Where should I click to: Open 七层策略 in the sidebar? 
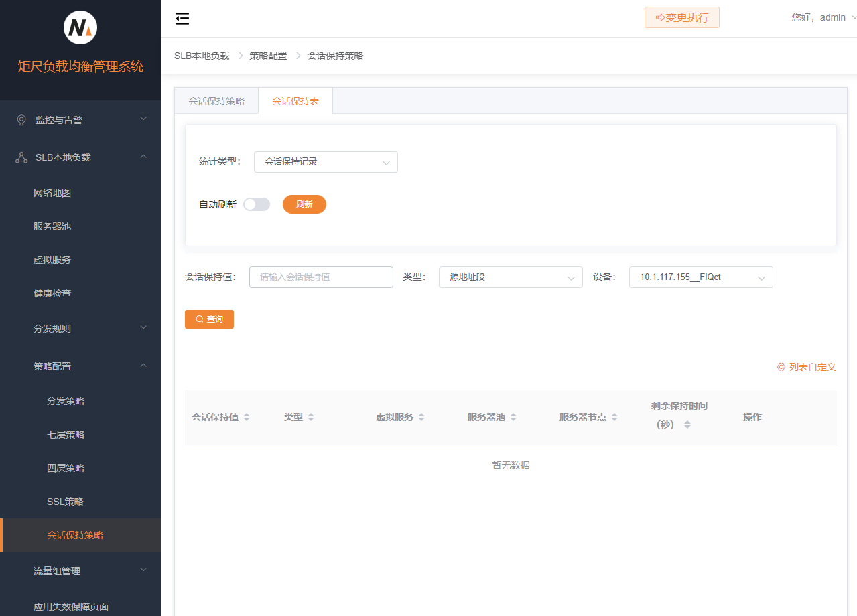(x=66, y=435)
